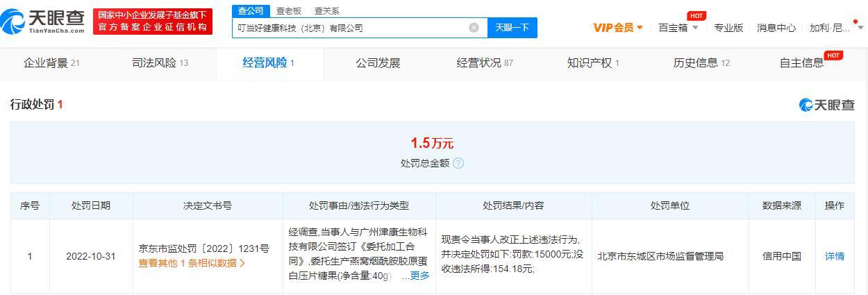The image size is (868, 295).
Task: Click the 处罚事由/违法行为类型 column header
Action: pos(359,205)
